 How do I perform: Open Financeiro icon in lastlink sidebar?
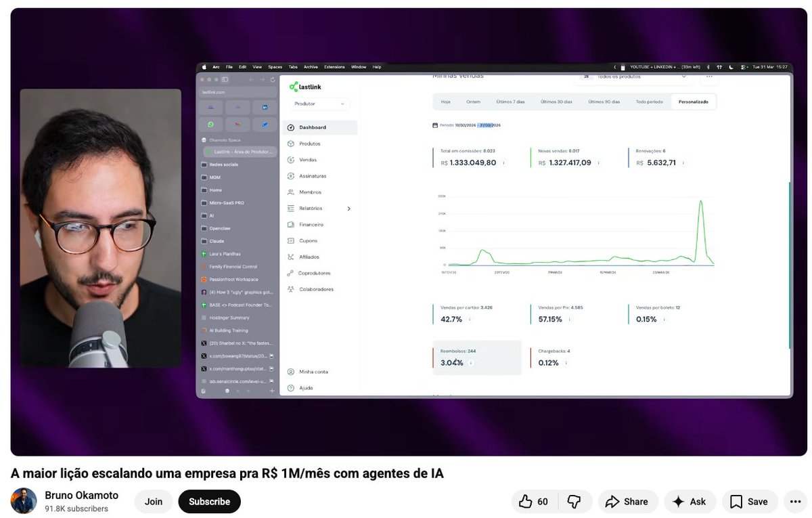click(291, 224)
